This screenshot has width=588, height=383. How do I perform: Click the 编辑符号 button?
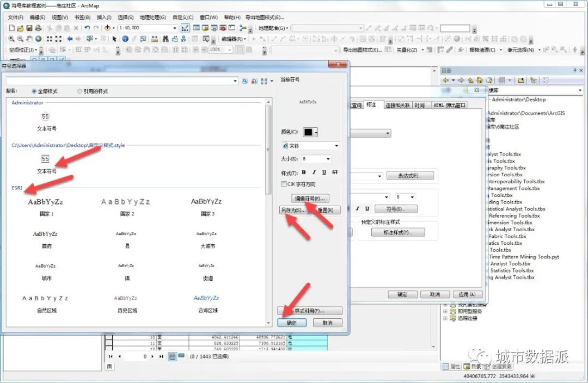pyautogui.click(x=310, y=199)
